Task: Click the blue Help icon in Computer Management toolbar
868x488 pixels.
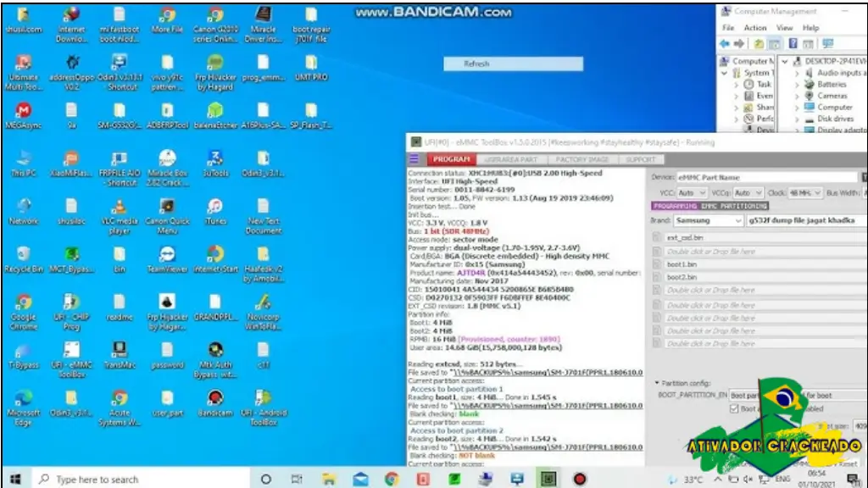Action: [793, 44]
